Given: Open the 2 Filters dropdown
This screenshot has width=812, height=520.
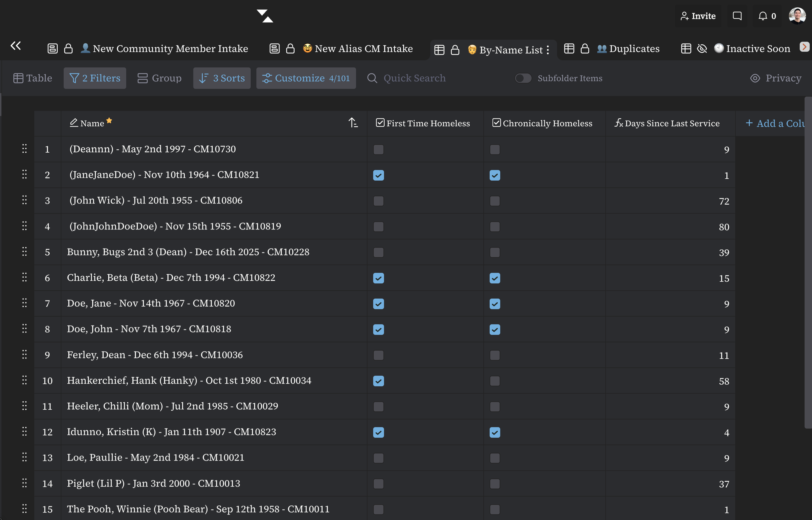Looking at the screenshot, I should coord(95,78).
